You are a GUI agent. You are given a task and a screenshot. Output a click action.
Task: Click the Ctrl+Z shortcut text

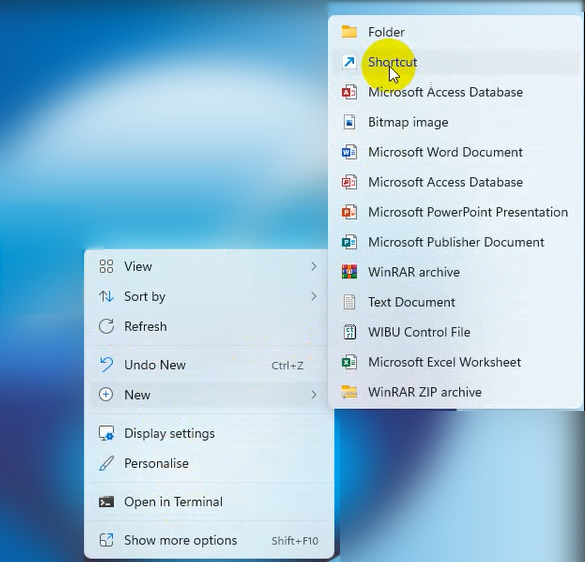point(287,365)
